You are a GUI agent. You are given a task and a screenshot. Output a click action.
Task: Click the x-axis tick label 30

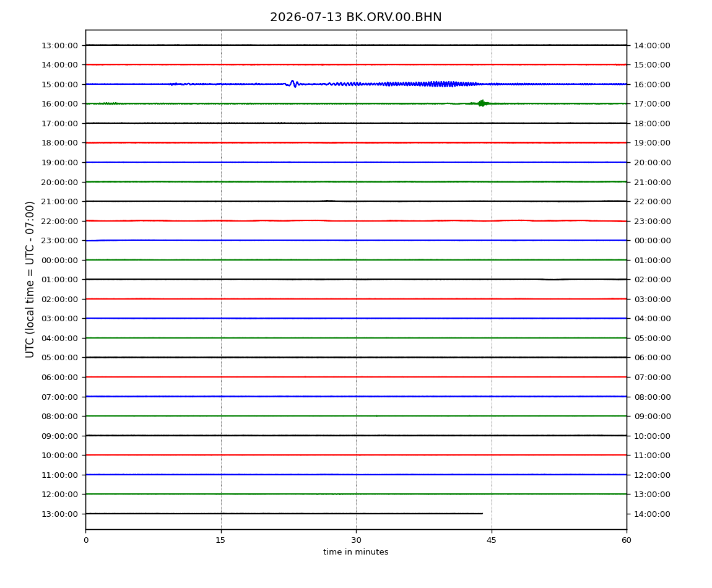[356, 540]
